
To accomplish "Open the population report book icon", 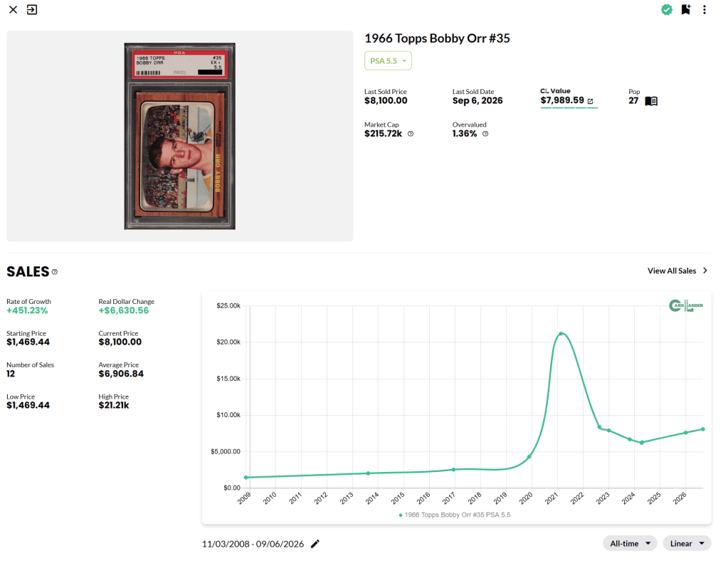I will point(651,101).
